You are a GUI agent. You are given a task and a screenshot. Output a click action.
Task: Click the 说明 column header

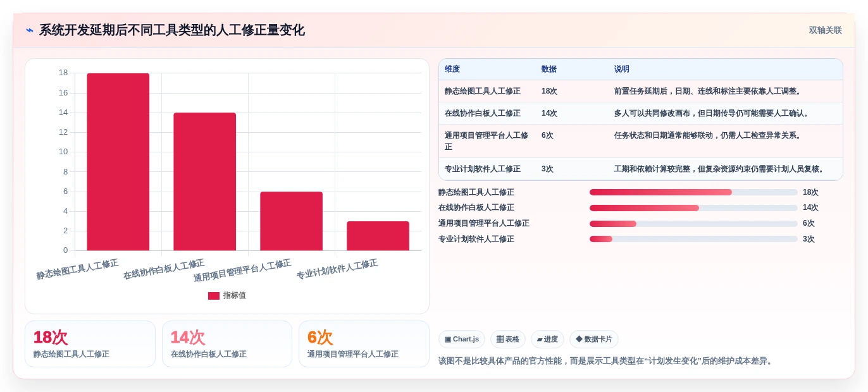[x=622, y=70]
